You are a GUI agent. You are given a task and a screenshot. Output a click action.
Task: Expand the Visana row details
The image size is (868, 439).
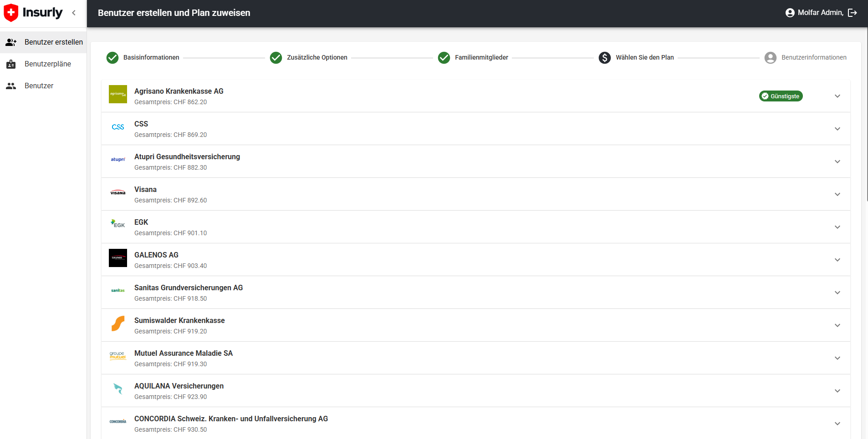[x=837, y=194]
